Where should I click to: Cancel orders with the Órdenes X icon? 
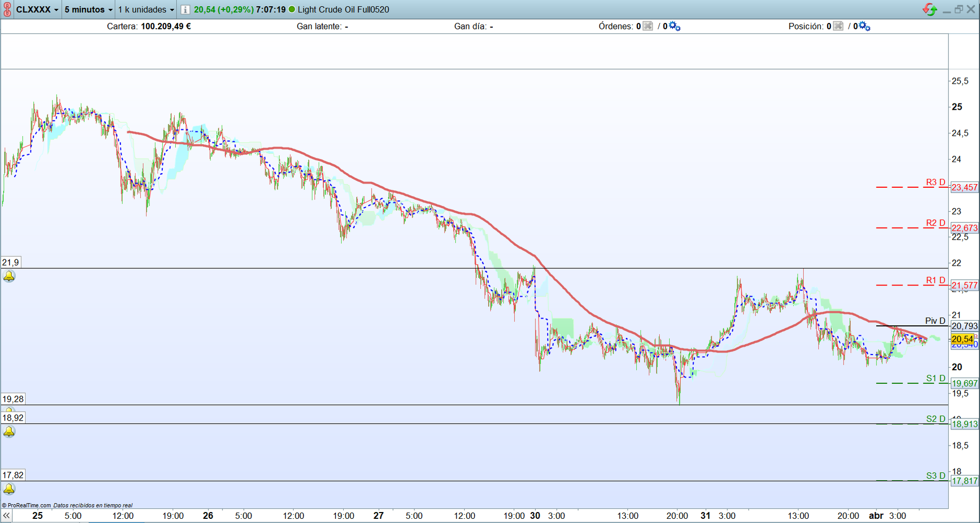tap(648, 26)
